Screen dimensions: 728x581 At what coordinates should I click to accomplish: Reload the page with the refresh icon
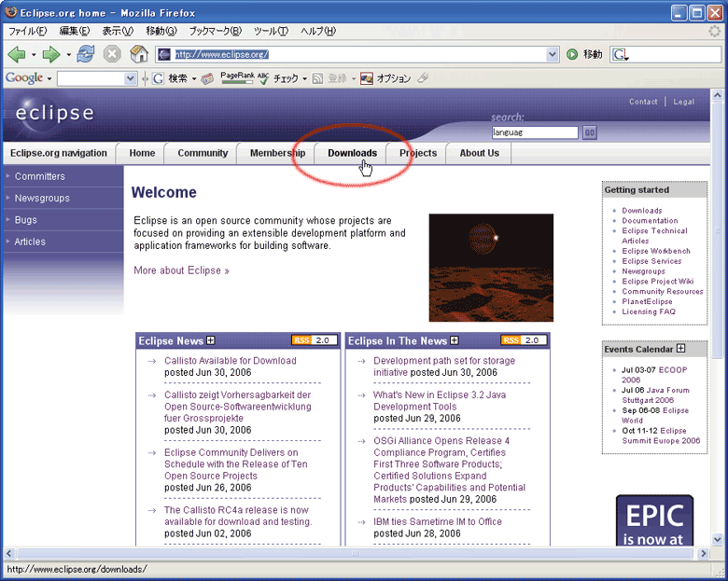point(86,54)
